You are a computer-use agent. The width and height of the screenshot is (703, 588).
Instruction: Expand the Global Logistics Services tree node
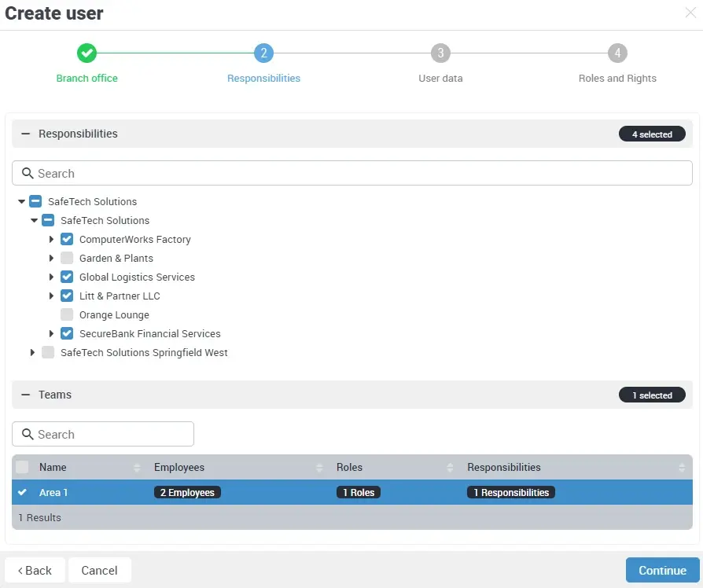(51, 277)
